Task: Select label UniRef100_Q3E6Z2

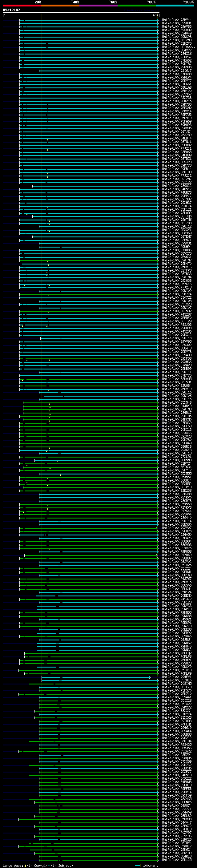Action: click(x=176, y=826)
